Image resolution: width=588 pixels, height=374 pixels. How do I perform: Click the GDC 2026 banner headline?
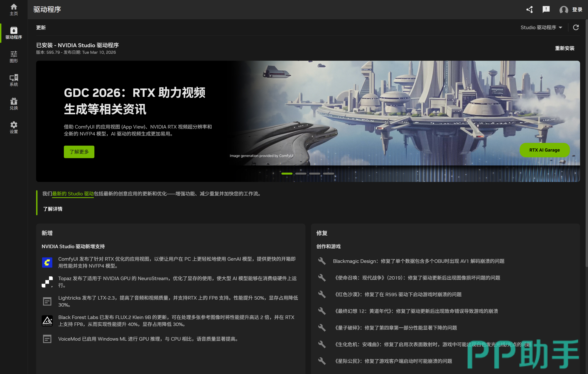(x=134, y=101)
